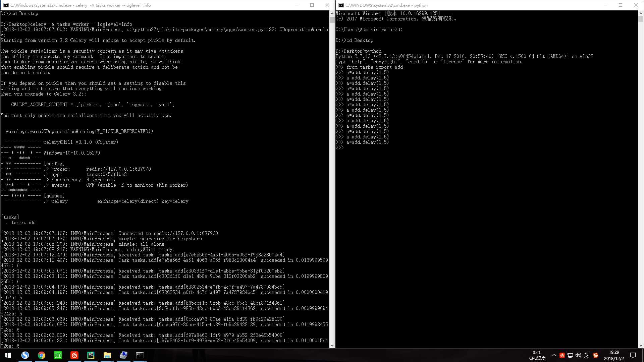This screenshot has height=362, width=644.
Task: Click the 'celery -A tasks worker' command line
Action: click(x=66, y=24)
